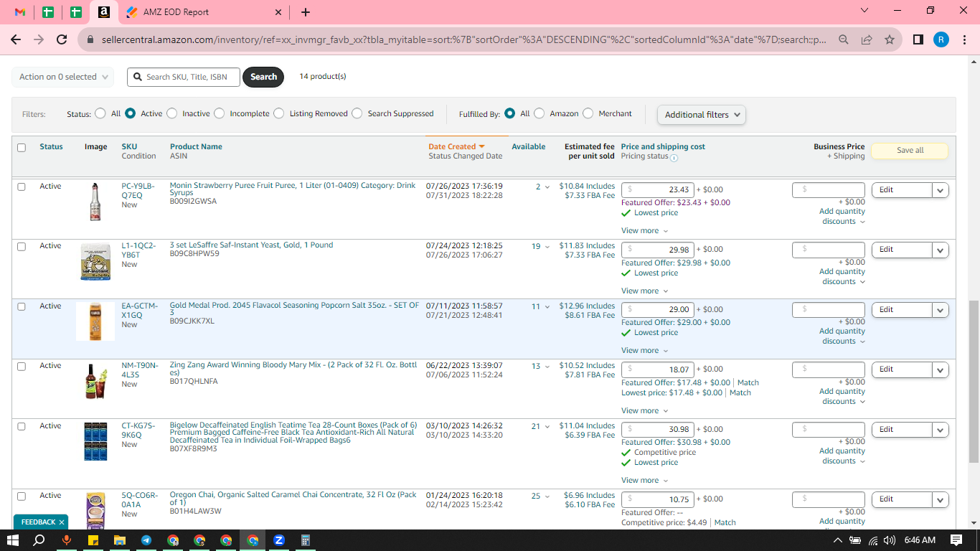Open File Explorer from the taskbar
Screen dimensions: 980x551
(120, 540)
